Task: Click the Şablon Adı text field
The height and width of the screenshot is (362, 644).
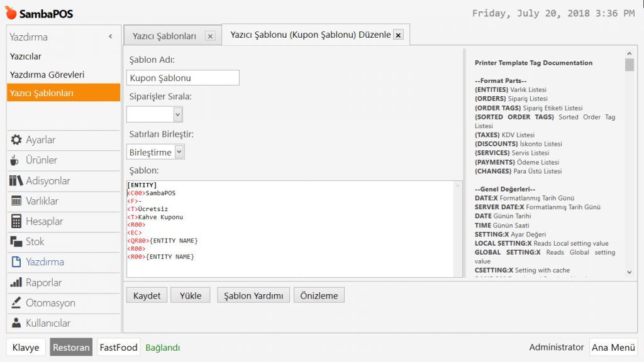Action: tap(182, 78)
